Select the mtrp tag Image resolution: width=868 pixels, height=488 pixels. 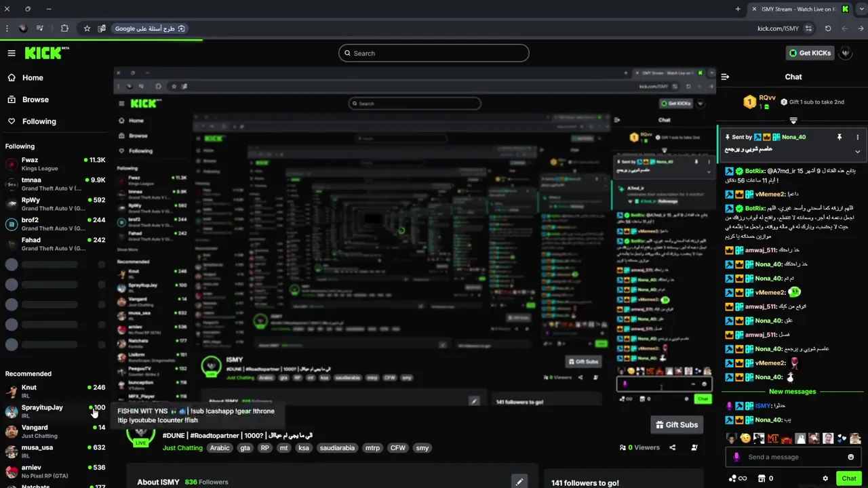(372, 448)
